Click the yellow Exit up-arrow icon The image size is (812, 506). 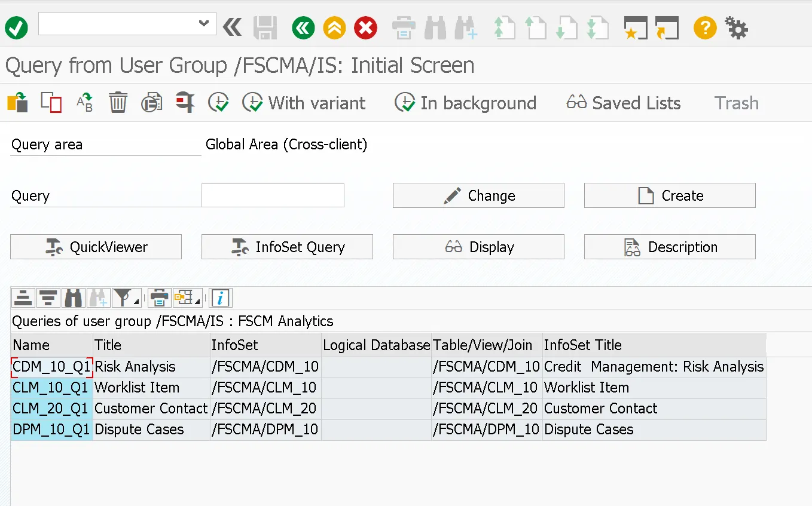click(334, 27)
